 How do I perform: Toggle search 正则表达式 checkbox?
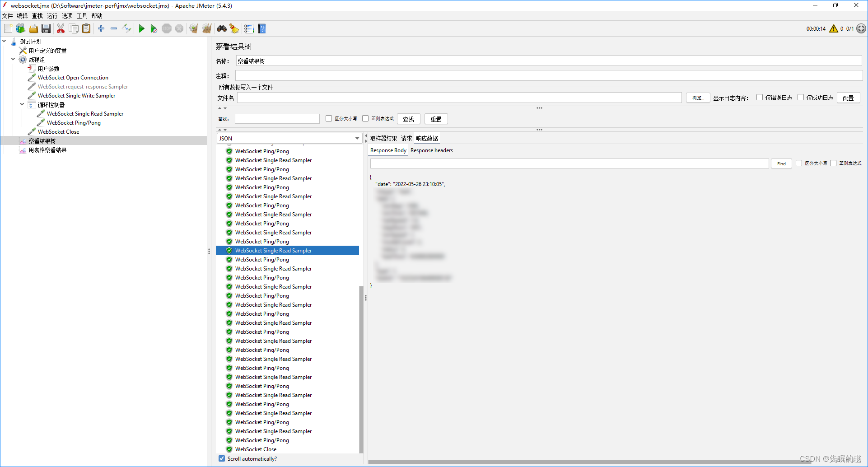(x=365, y=119)
